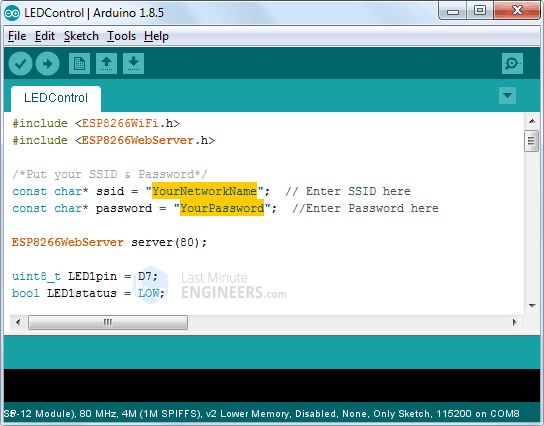Viewport: 544px width, 426px height.
Task: Click the LOW value in code
Action: [x=148, y=293]
